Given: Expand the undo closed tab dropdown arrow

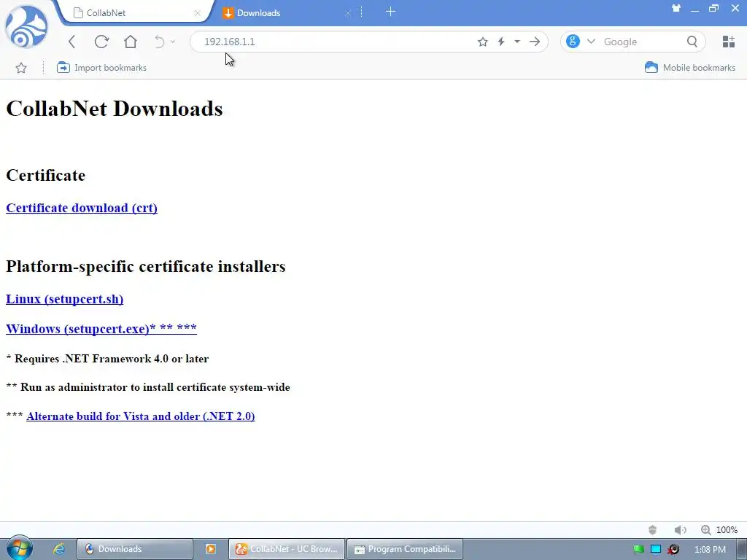Looking at the screenshot, I should click(x=173, y=42).
